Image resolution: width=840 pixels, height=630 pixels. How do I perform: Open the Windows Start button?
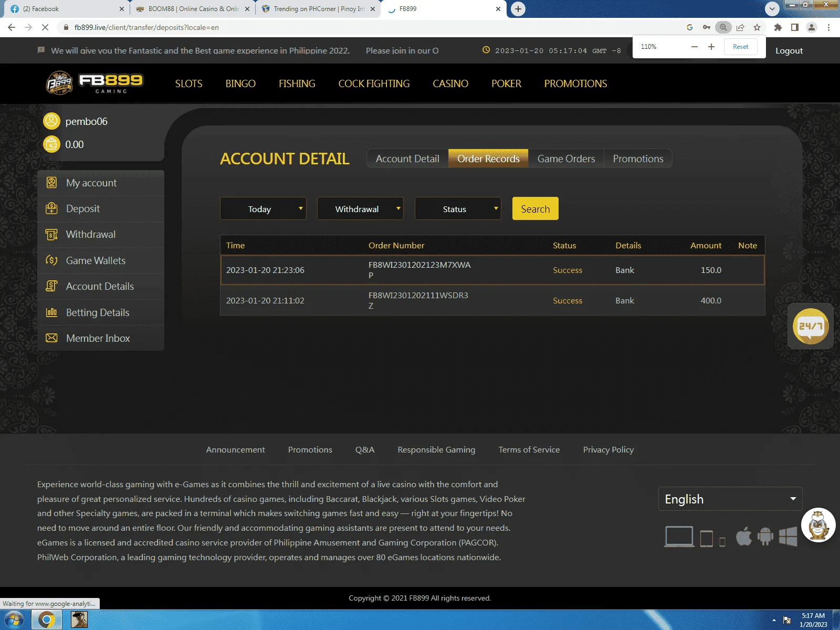(x=14, y=620)
